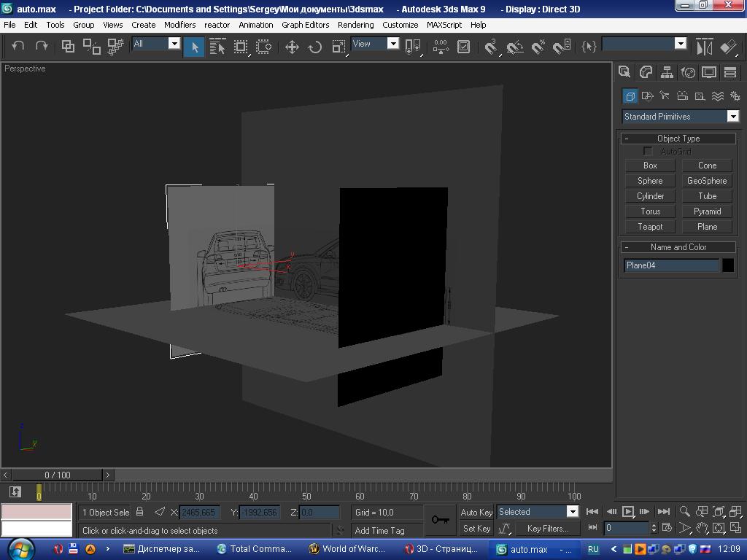Image resolution: width=747 pixels, height=560 pixels.
Task: Open the Key Filters dialog button
Action: tap(547, 529)
